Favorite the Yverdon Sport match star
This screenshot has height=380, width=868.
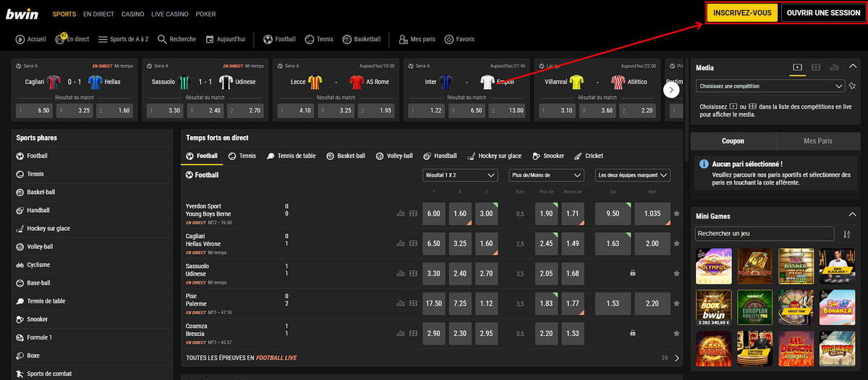[x=676, y=214]
